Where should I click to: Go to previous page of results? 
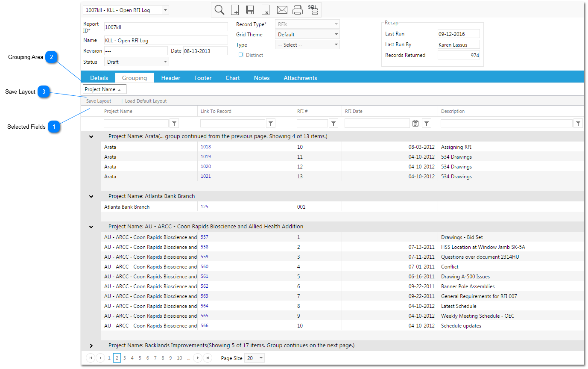coord(100,358)
